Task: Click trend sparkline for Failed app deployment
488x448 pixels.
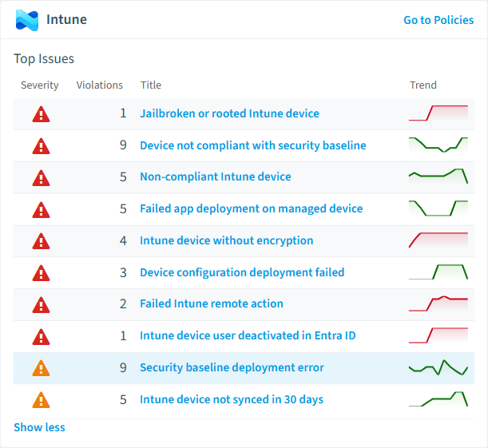Action: (x=438, y=208)
